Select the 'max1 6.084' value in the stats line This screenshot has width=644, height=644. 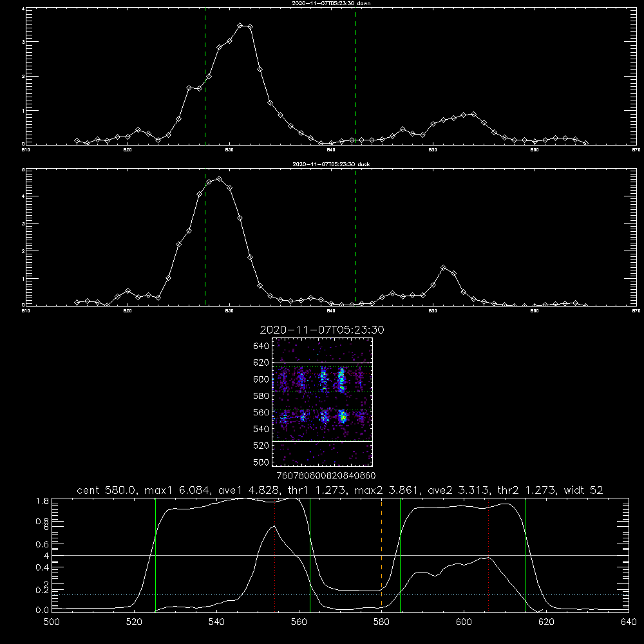175,490
